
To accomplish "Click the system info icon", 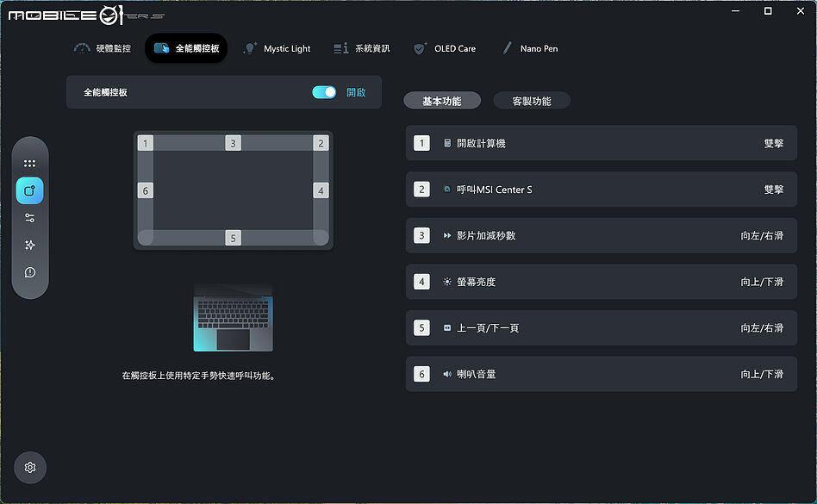I will 341,48.
